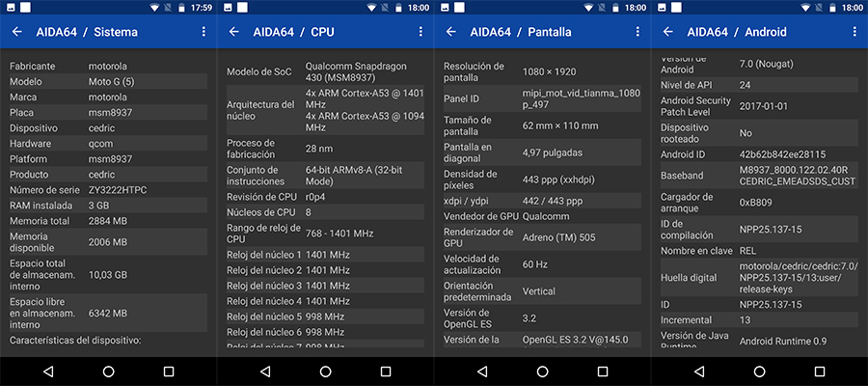Select 'Orientación predeterminada' Vertical row
Screen dimensions: 868x386
(x=542, y=291)
